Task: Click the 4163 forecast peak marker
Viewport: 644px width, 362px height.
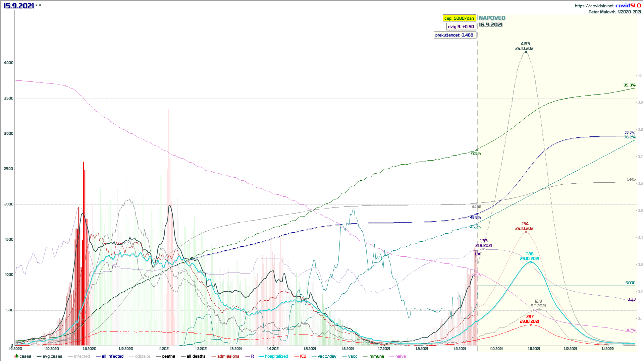Action: click(x=526, y=52)
